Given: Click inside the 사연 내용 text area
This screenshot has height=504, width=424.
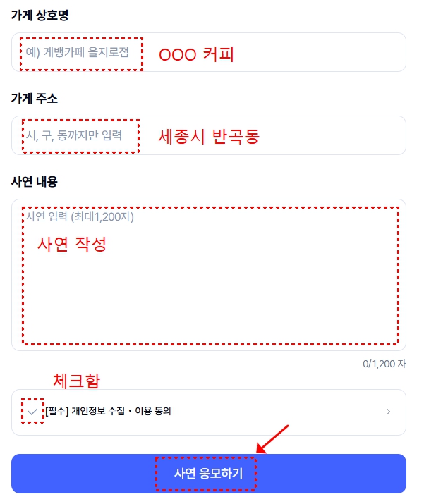Looking at the screenshot, I should [x=209, y=275].
